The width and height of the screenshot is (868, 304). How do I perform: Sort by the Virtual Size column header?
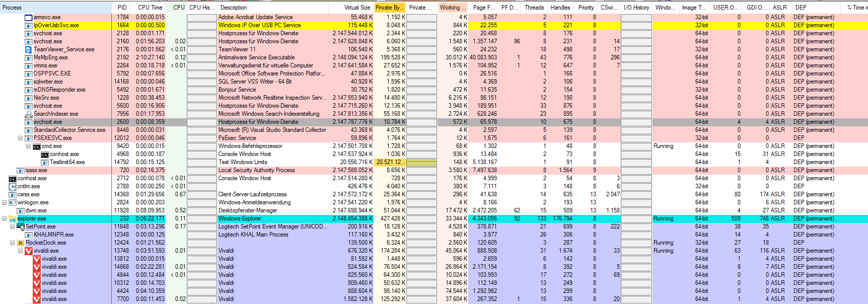click(x=351, y=7)
